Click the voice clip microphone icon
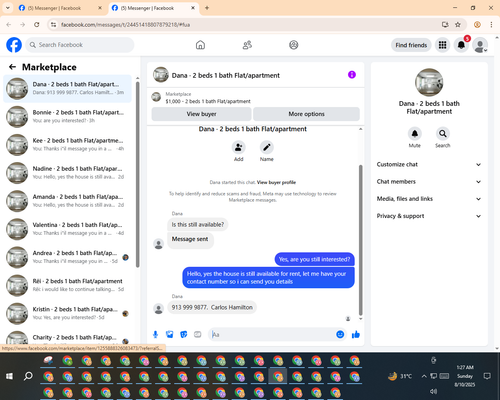Screen dimensions: 500x400 (x=155, y=334)
